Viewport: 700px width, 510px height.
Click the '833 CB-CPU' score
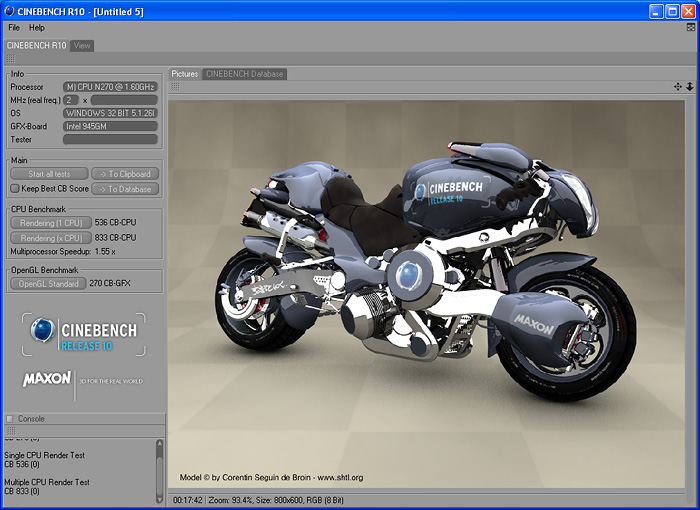(x=116, y=238)
